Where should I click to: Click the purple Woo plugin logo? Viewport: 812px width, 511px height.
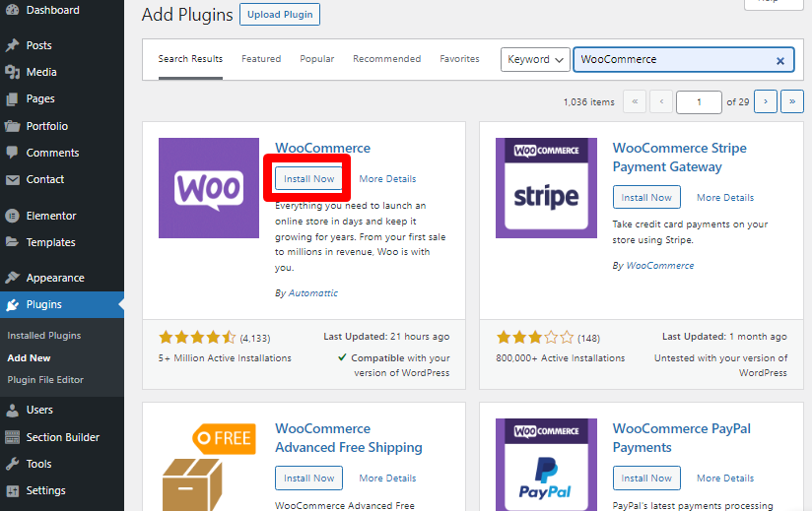pyautogui.click(x=209, y=188)
